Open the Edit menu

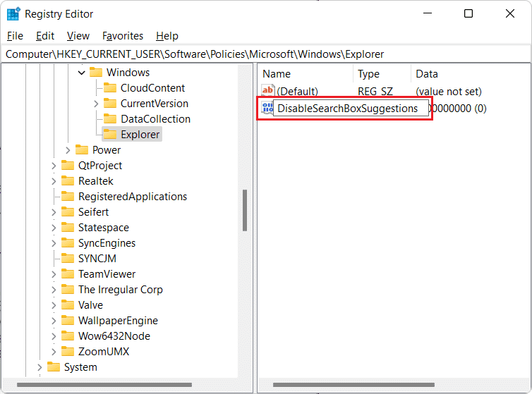pos(45,36)
